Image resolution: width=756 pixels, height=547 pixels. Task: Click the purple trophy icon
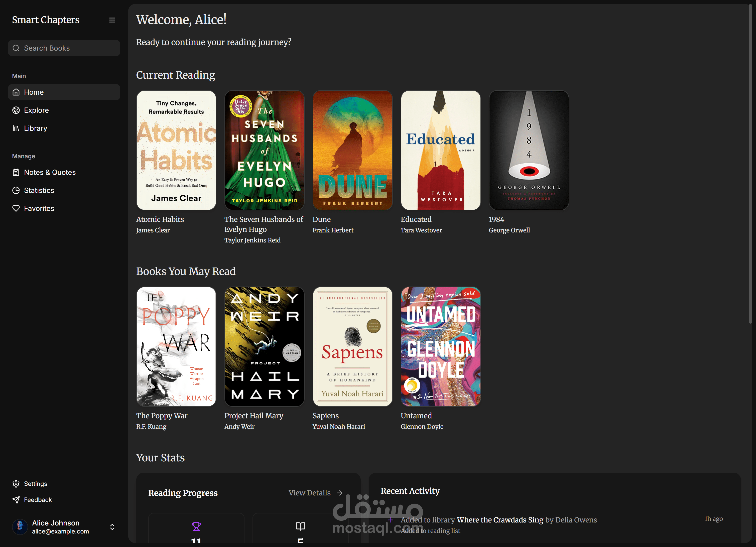click(196, 526)
